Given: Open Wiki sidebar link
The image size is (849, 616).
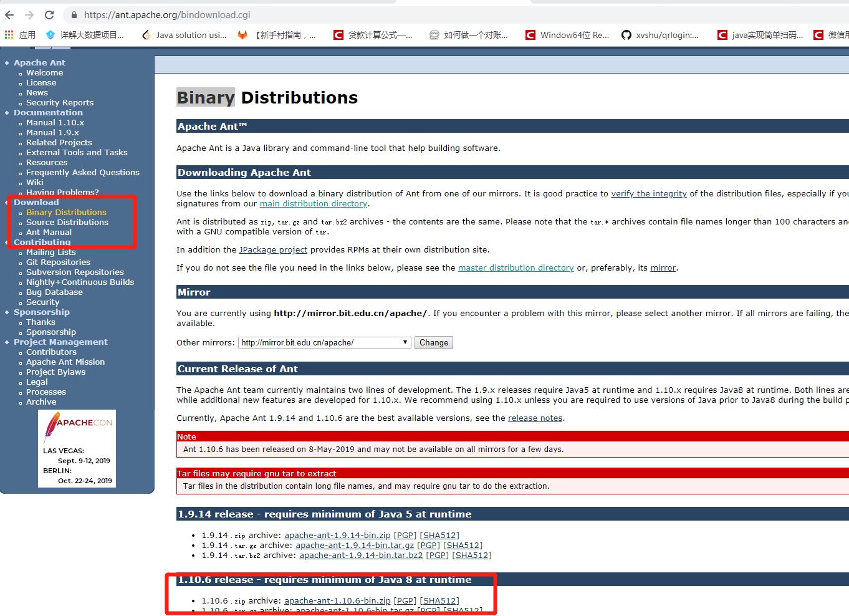Looking at the screenshot, I should pyautogui.click(x=35, y=183).
